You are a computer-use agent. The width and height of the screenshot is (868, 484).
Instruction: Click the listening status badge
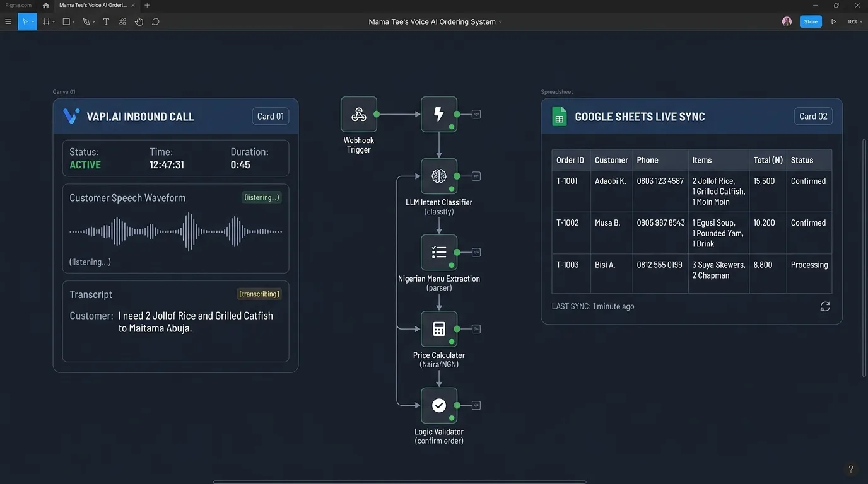262,197
